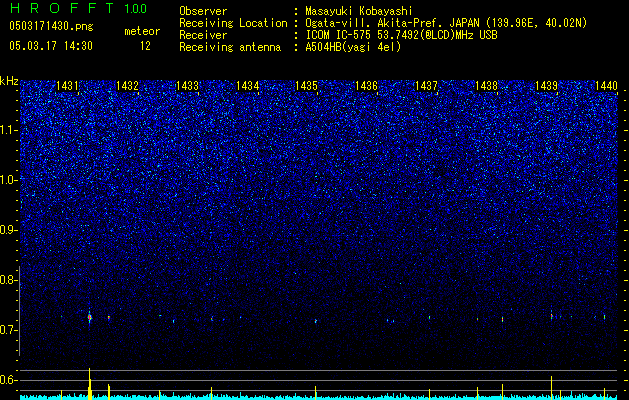This screenshot has width=629, height=400.
Task: Click the 0.6 kHz axis label
Action: pyautogui.click(x=8, y=380)
